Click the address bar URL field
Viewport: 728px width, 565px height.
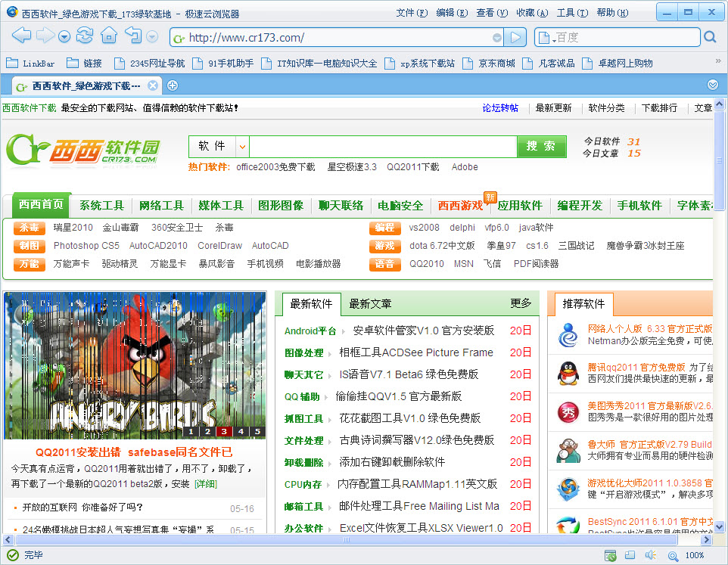(x=338, y=38)
